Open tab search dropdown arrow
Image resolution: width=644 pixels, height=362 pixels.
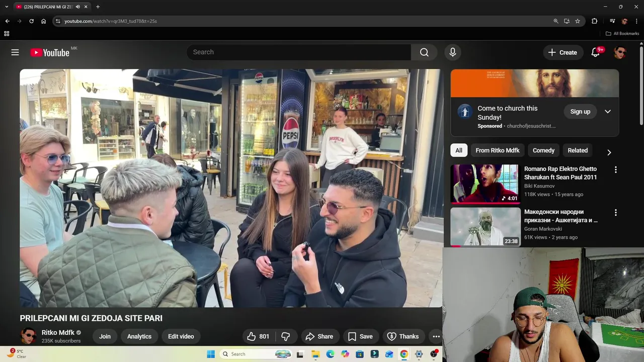(x=7, y=7)
